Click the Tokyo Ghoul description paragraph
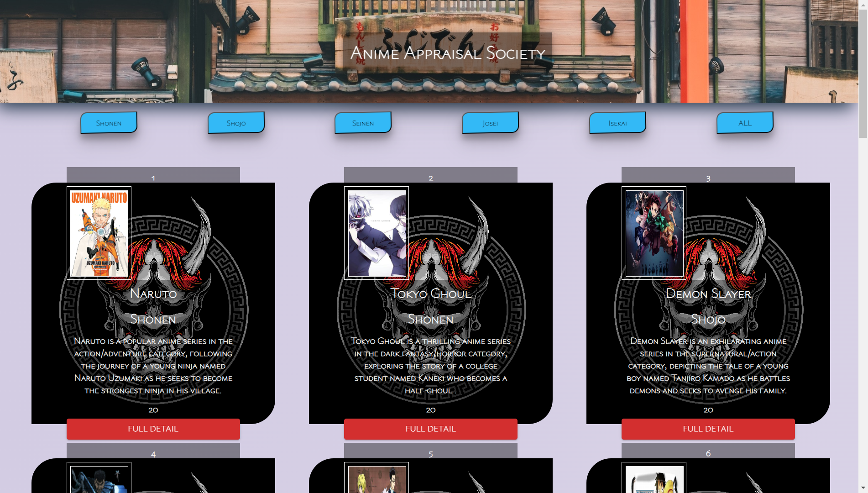 click(x=431, y=366)
